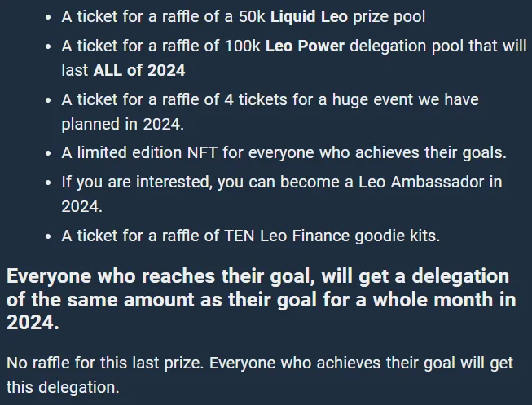The width and height of the screenshot is (532, 405).
Task: Click the limited edition NFT bullet
Action: (284, 152)
